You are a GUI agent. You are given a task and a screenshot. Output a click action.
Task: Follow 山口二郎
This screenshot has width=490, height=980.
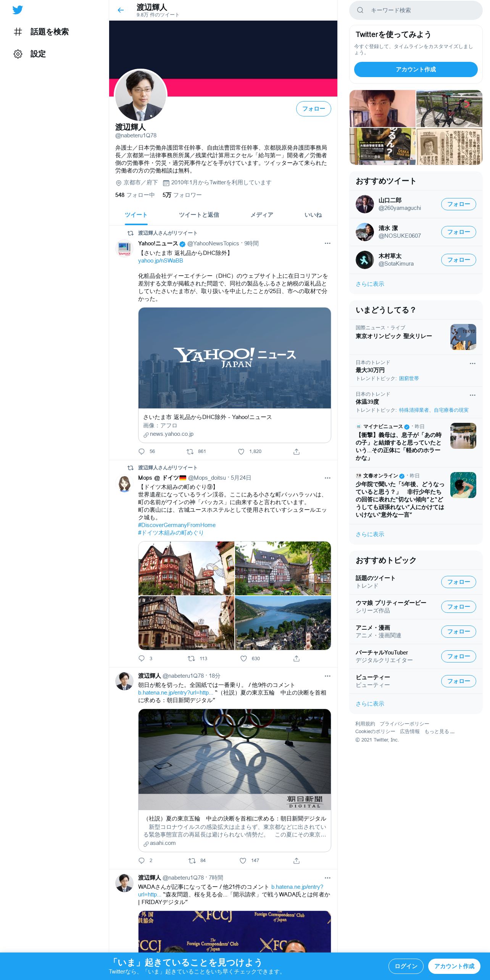[x=458, y=204]
